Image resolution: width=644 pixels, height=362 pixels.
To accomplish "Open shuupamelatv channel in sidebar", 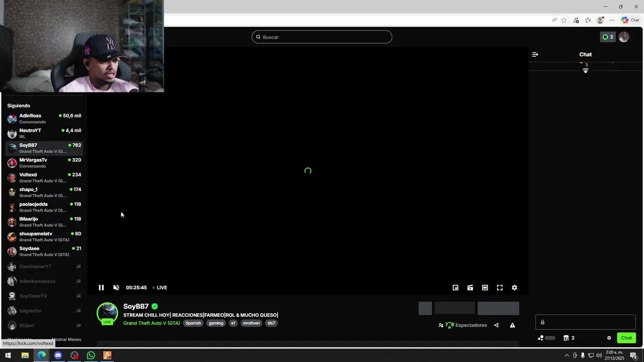I will [x=44, y=236].
